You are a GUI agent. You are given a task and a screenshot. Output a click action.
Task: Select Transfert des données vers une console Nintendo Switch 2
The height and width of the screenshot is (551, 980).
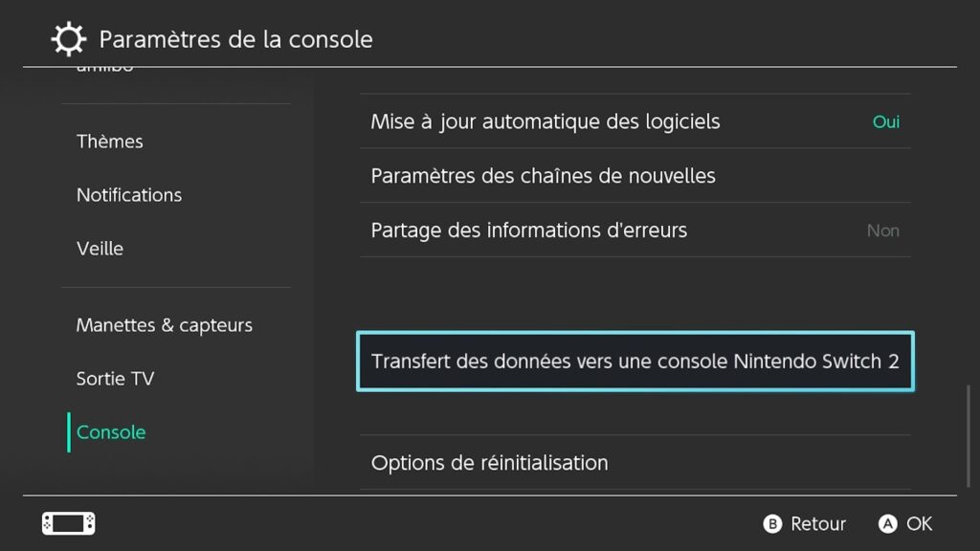[x=635, y=362]
